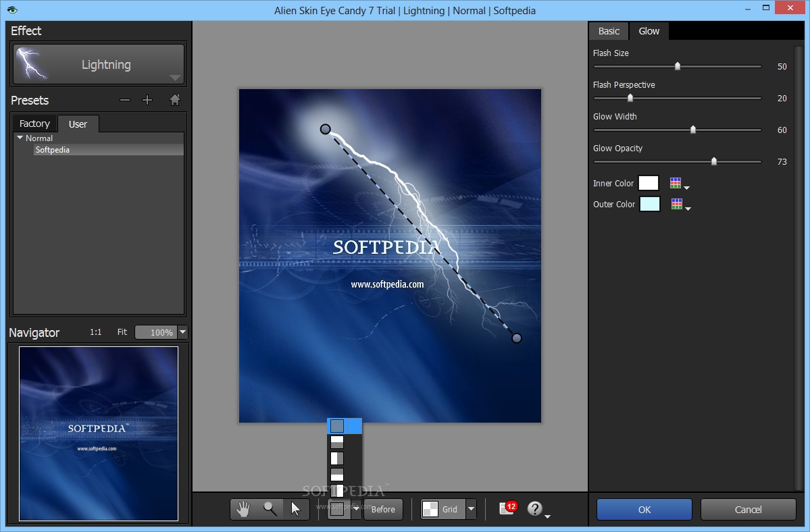Screen dimensions: 810x532
Task: Click the Presets home icon
Action: (174, 100)
